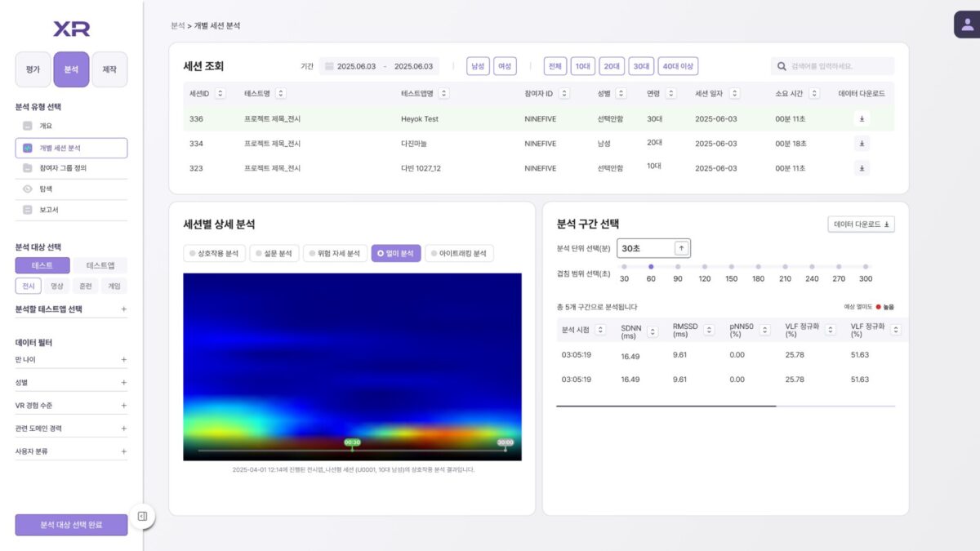Screen dimensions: 980x551
Task: Download data for session 336
Action: pos(862,119)
